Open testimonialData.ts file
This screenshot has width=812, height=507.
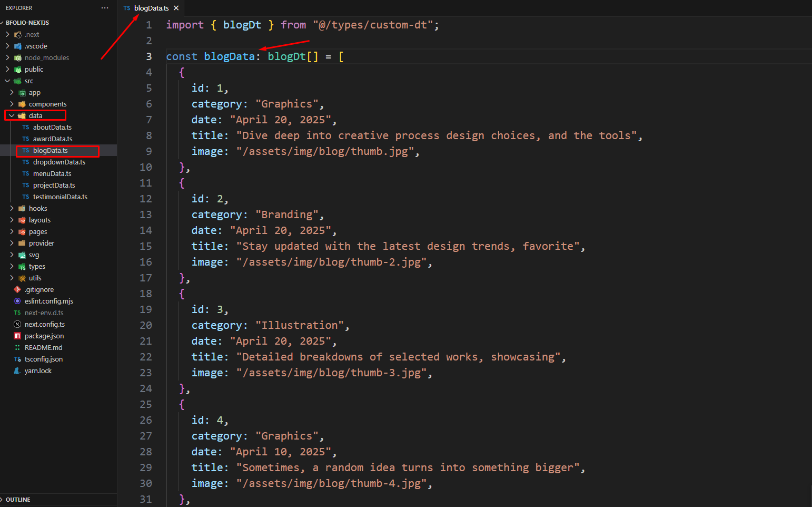[x=60, y=197]
